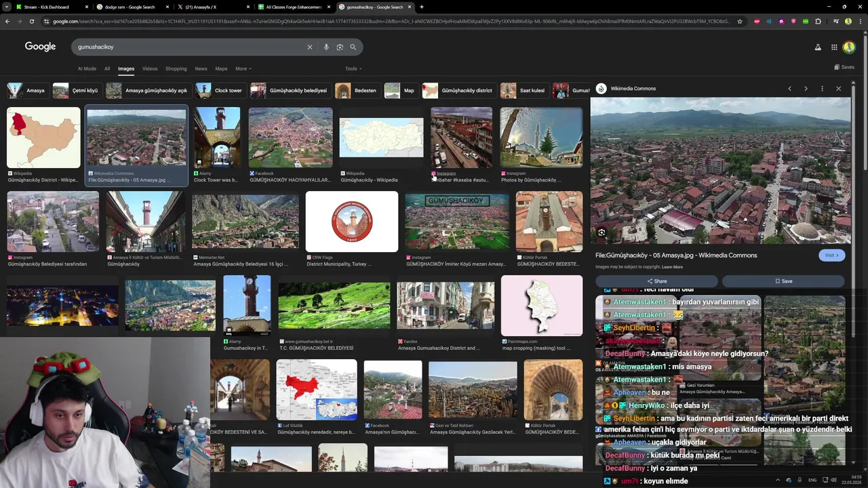The height and width of the screenshot is (488, 868).
Task: Open red district map thumbnail from Wikipedia
Action: [x=43, y=138]
